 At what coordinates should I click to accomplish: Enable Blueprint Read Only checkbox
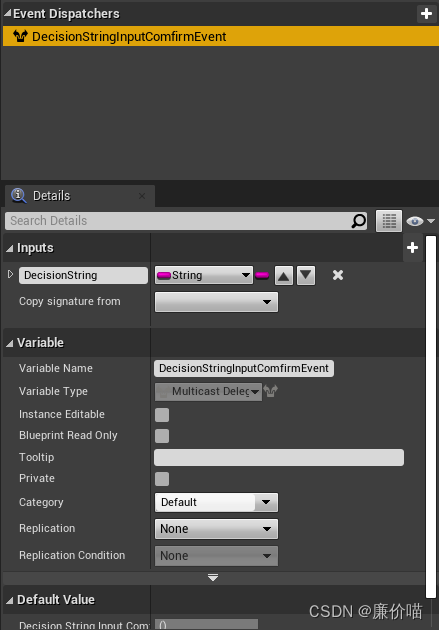[162, 436]
